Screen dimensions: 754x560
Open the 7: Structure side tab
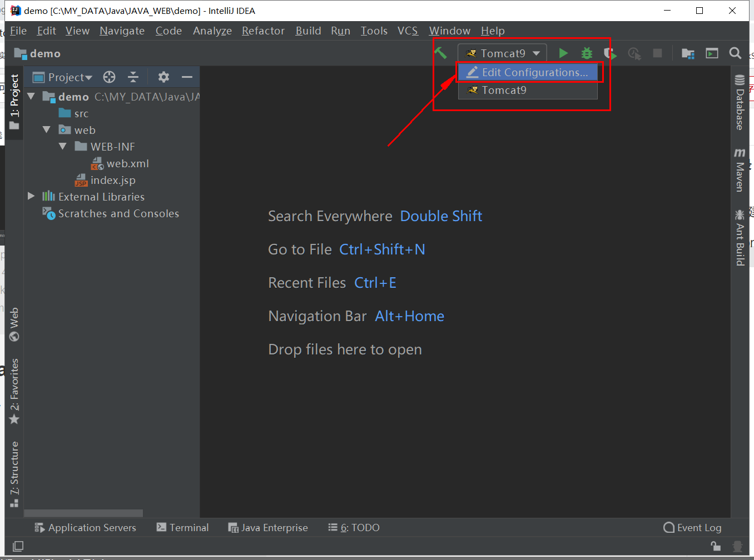14,474
